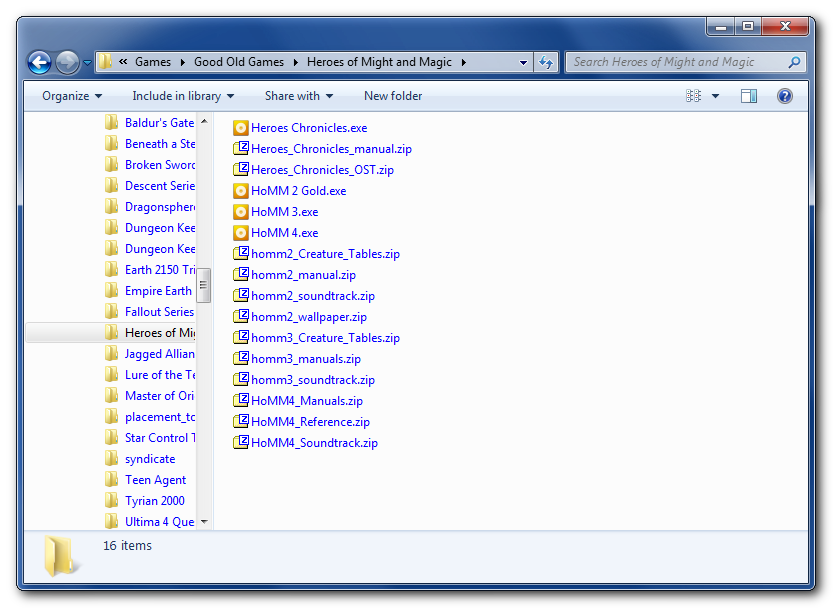Select the HoMM 3.exe installer icon
Image resolution: width=833 pixels, height=608 pixels.
tap(241, 212)
